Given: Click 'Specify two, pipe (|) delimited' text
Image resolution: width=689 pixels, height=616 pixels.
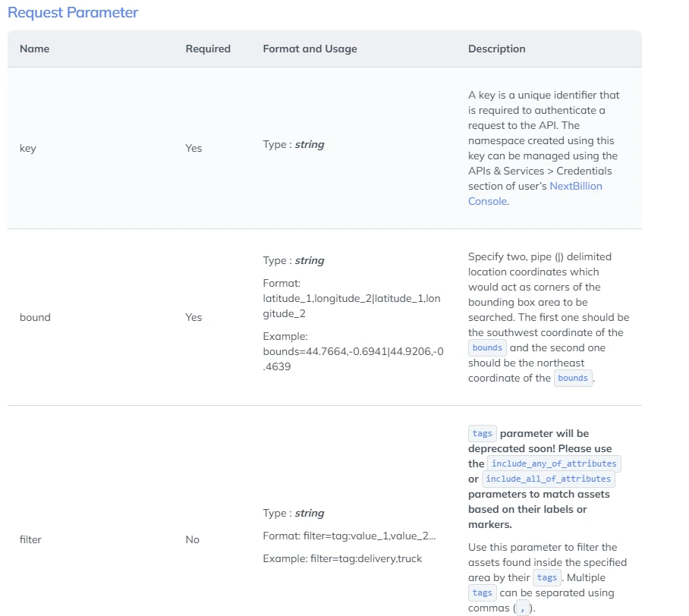Looking at the screenshot, I should tap(540, 256).
